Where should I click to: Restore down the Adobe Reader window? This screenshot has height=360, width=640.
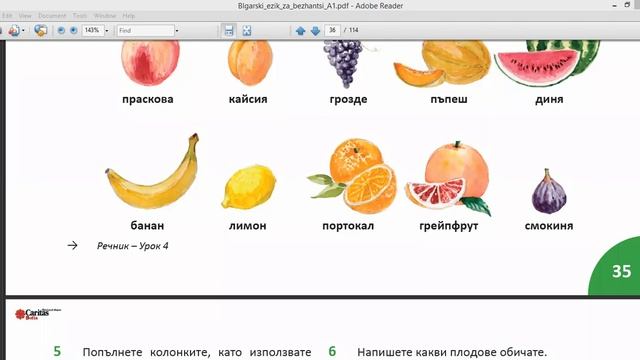[x=627, y=5]
